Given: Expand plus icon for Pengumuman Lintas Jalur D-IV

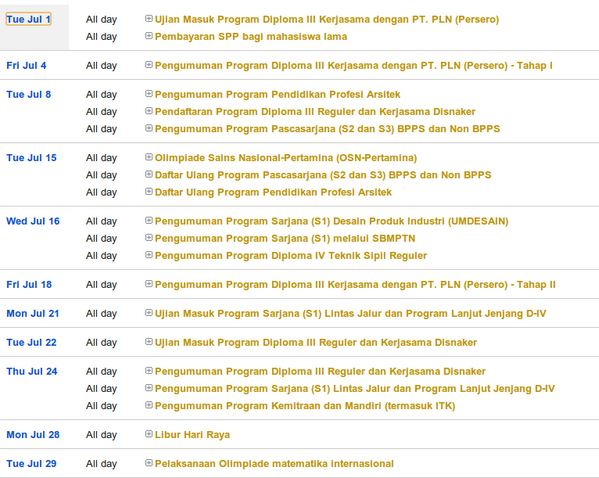Looking at the screenshot, I should [149, 388].
